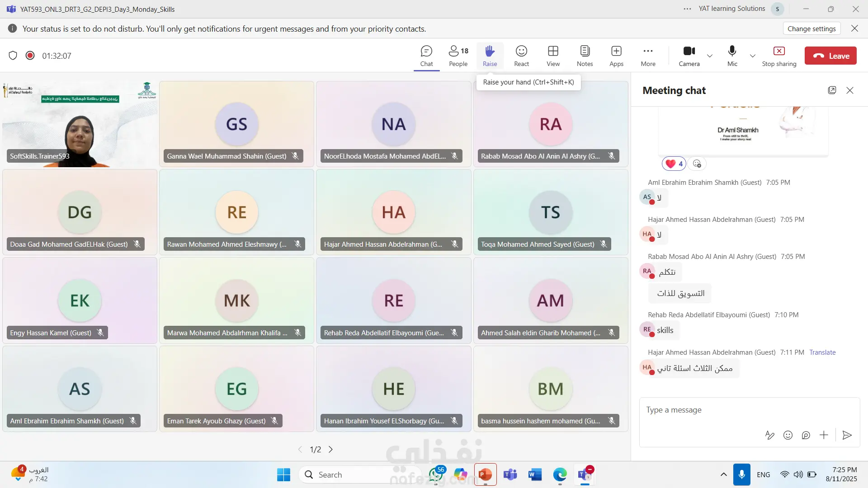Open the React emoji menu
Image resolution: width=868 pixels, height=488 pixels.
(521, 56)
